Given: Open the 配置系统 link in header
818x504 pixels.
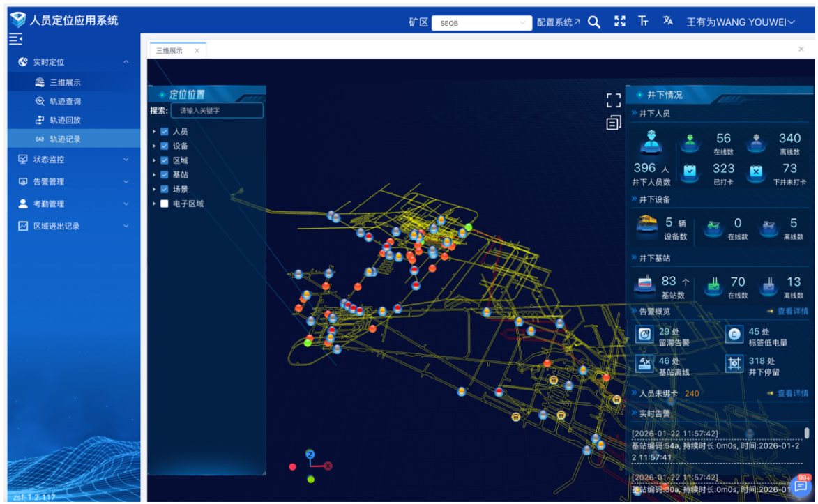Looking at the screenshot, I should point(558,22).
